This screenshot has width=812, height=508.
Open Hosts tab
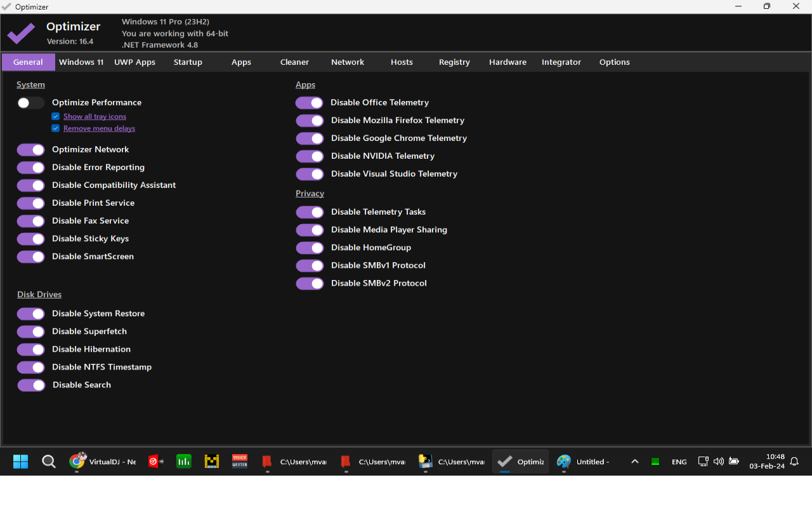pyautogui.click(x=402, y=62)
